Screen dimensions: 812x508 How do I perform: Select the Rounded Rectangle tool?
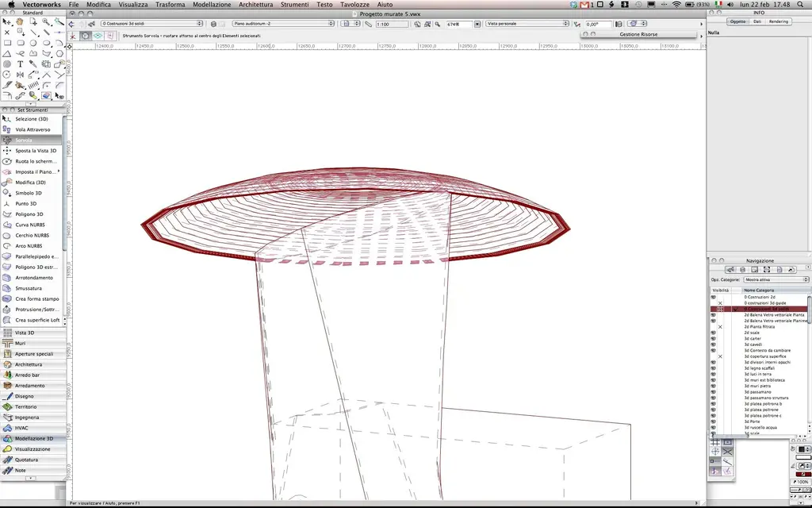coord(20,43)
